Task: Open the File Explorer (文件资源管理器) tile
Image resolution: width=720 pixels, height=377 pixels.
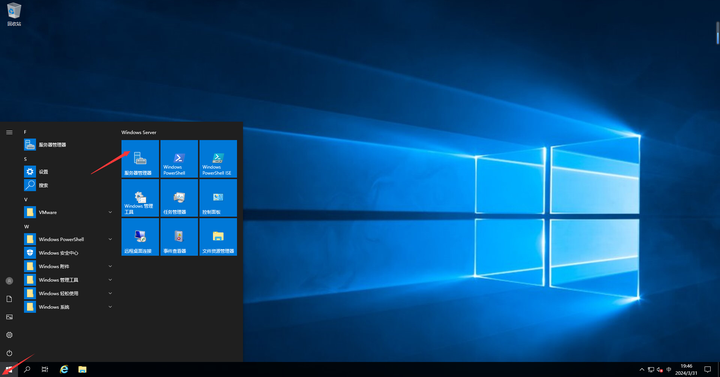Action: pyautogui.click(x=218, y=237)
